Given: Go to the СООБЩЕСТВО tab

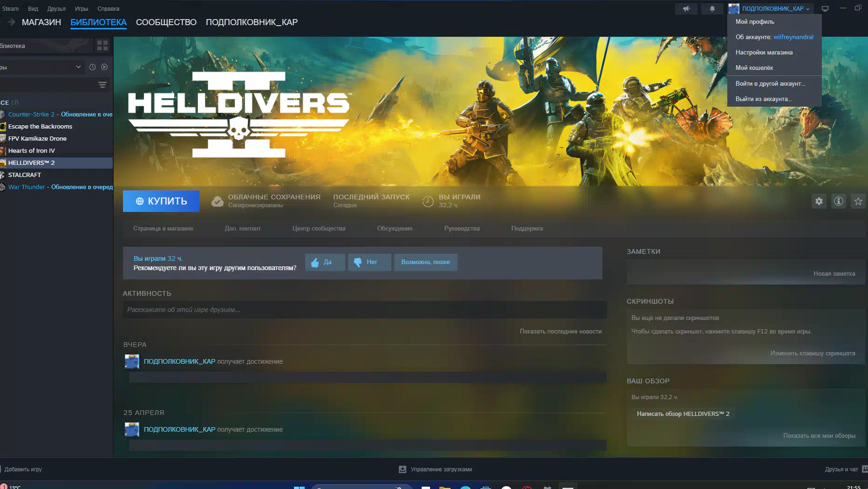Looking at the screenshot, I should (x=166, y=22).
